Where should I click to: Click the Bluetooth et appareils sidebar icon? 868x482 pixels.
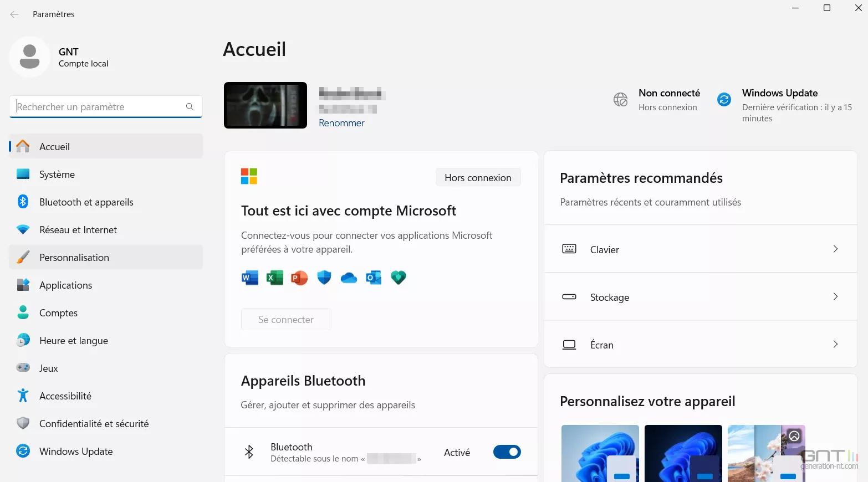coord(23,202)
